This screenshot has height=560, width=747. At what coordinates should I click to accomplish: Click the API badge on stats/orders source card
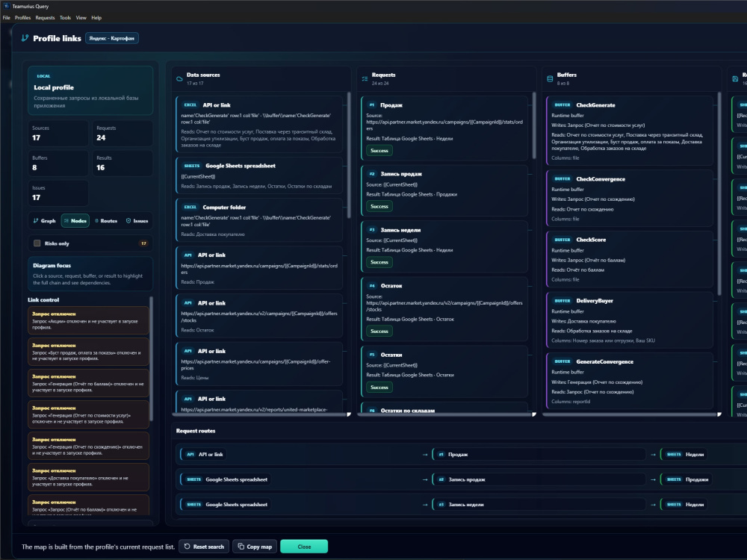(188, 255)
